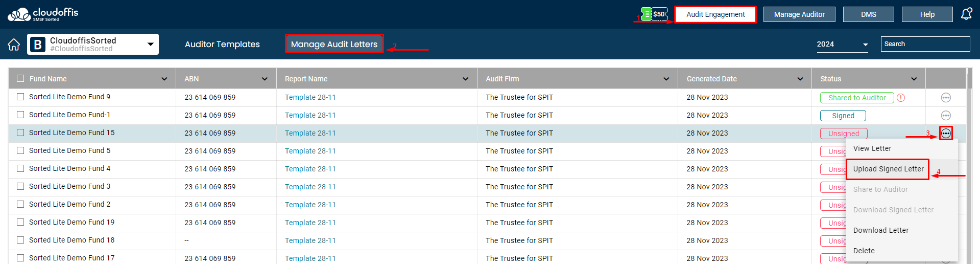The height and width of the screenshot is (264, 980).
Task: Click the red warning icon beside Shared to Auditor
Action: (901, 98)
